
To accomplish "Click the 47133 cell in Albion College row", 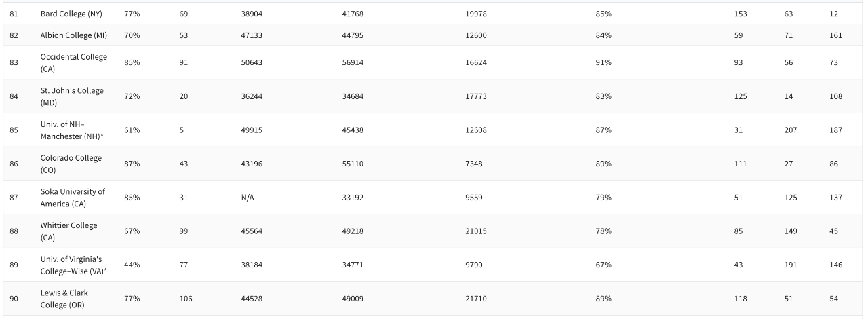I will (x=252, y=35).
